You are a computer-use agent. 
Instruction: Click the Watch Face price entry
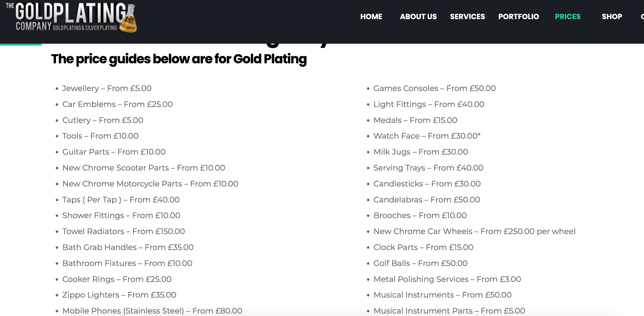(427, 136)
